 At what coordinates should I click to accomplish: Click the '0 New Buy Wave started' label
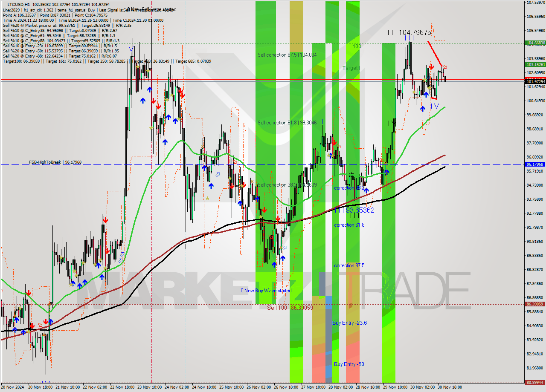coord(266,291)
